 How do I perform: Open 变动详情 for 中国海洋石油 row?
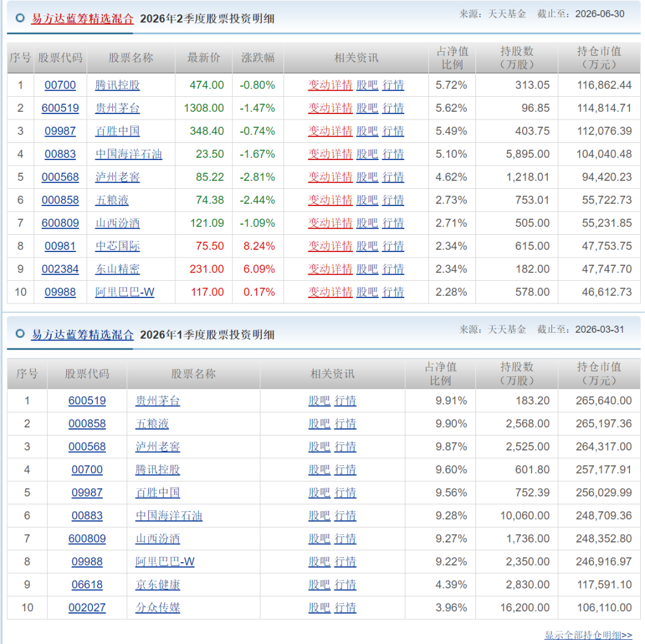pyautogui.click(x=330, y=154)
